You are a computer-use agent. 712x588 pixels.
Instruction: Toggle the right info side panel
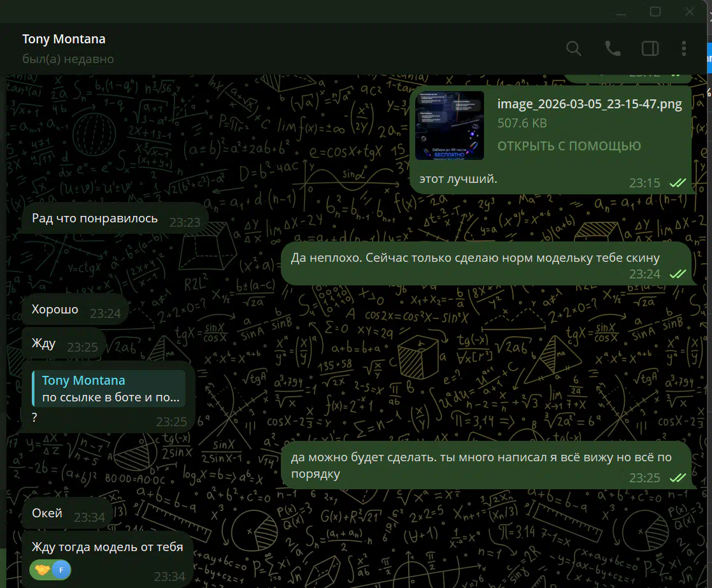coord(650,49)
